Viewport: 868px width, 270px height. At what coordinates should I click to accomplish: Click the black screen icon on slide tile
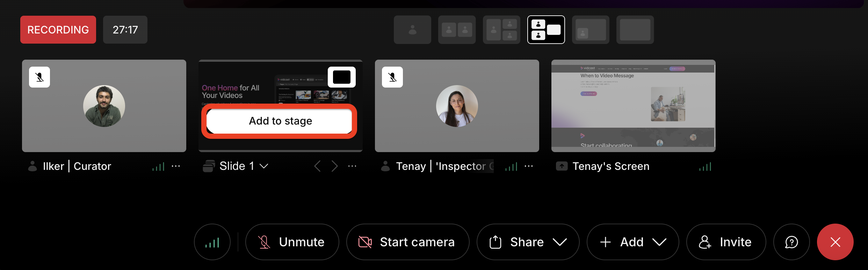click(x=342, y=77)
